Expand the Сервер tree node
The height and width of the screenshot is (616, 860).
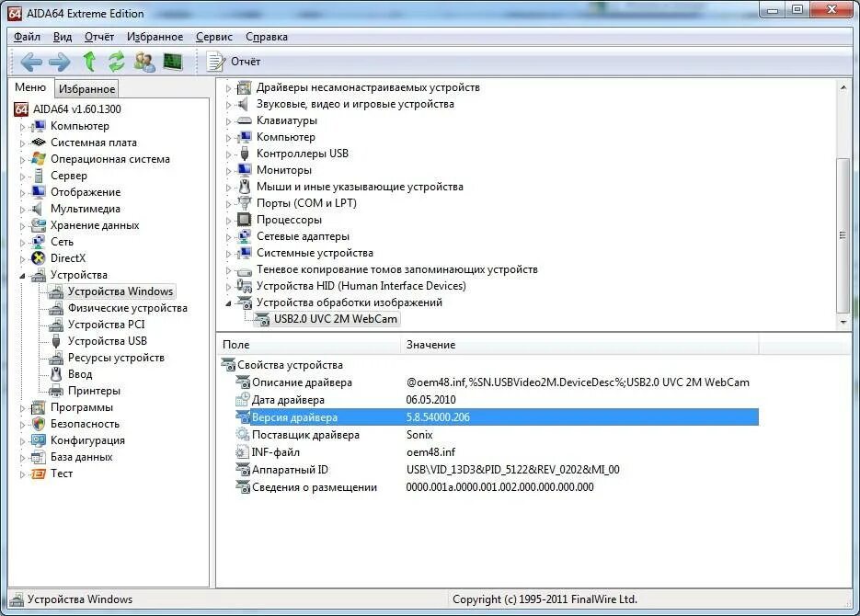coord(22,176)
